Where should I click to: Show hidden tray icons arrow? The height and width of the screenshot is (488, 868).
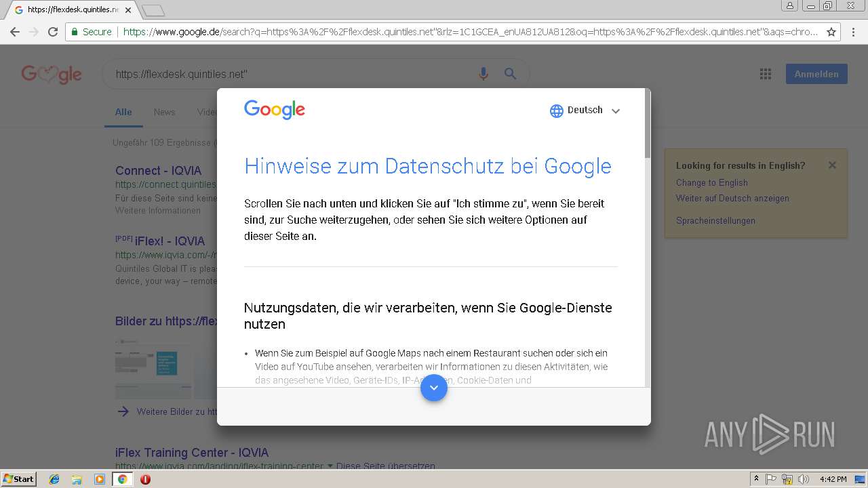(x=756, y=479)
